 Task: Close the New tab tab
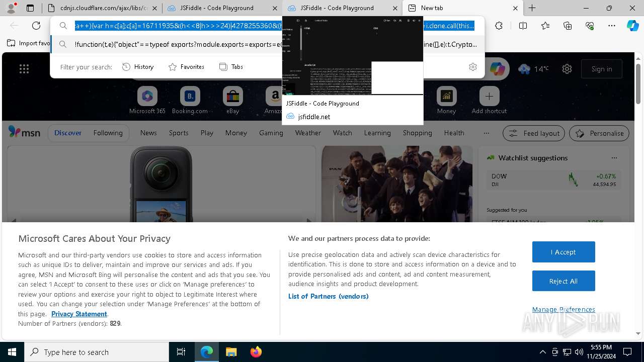[x=515, y=8]
